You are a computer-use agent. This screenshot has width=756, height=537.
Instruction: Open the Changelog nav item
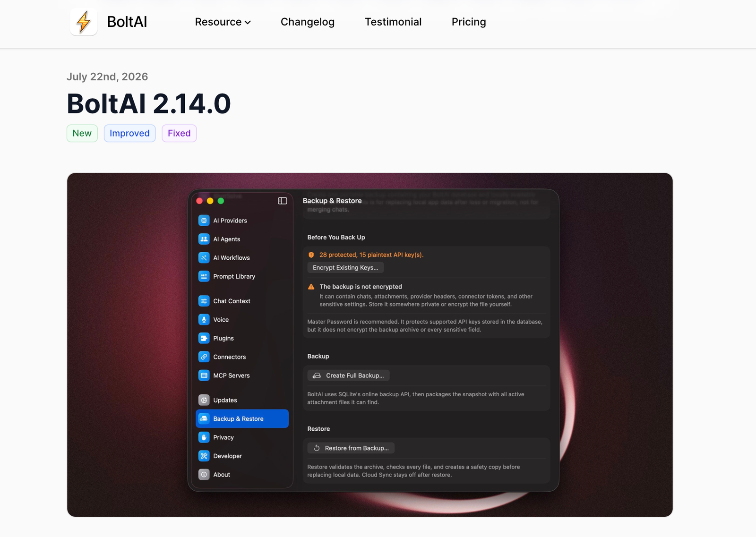pos(308,22)
